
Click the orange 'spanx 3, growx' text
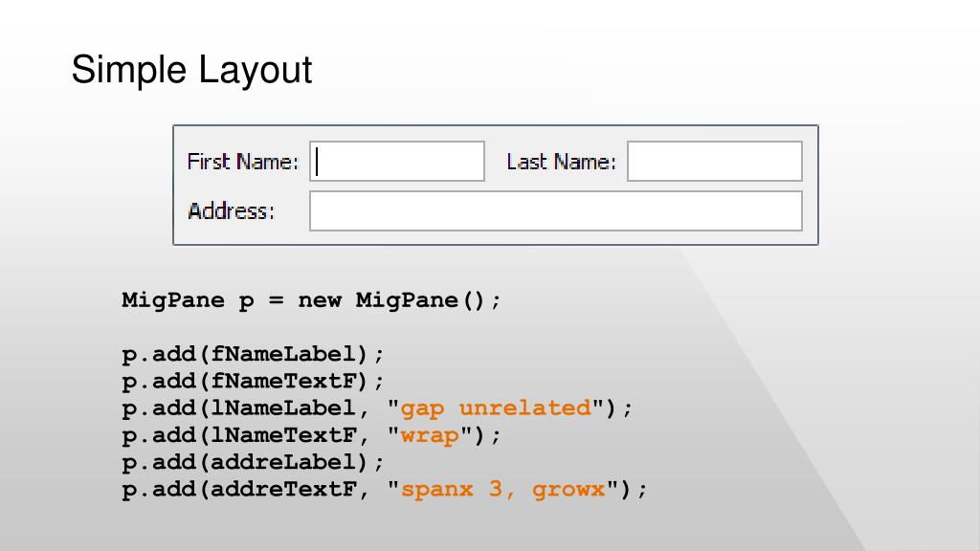pyautogui.click(x=503, y=490)
